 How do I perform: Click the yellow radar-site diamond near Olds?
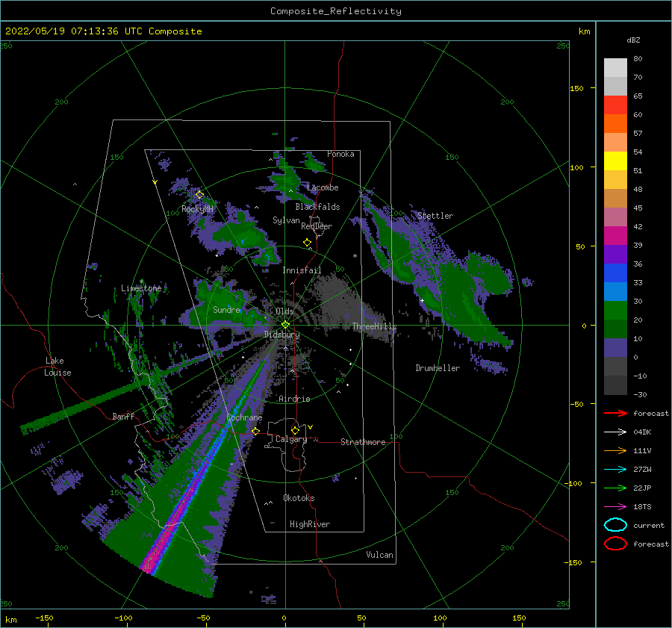(285, 325)
